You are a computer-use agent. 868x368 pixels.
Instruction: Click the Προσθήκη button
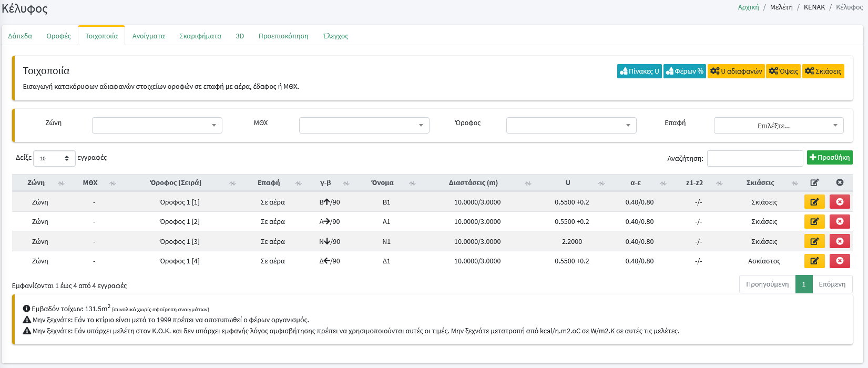[829, 158]
